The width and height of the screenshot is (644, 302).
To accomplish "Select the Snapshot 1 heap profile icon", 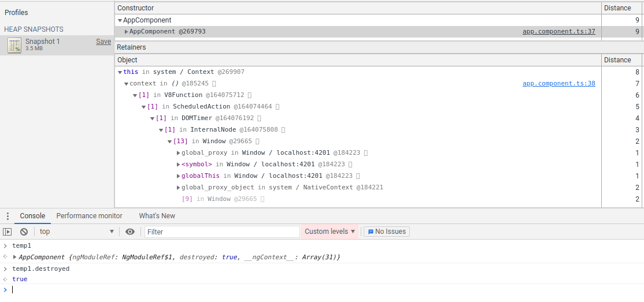I will (14, 45).
